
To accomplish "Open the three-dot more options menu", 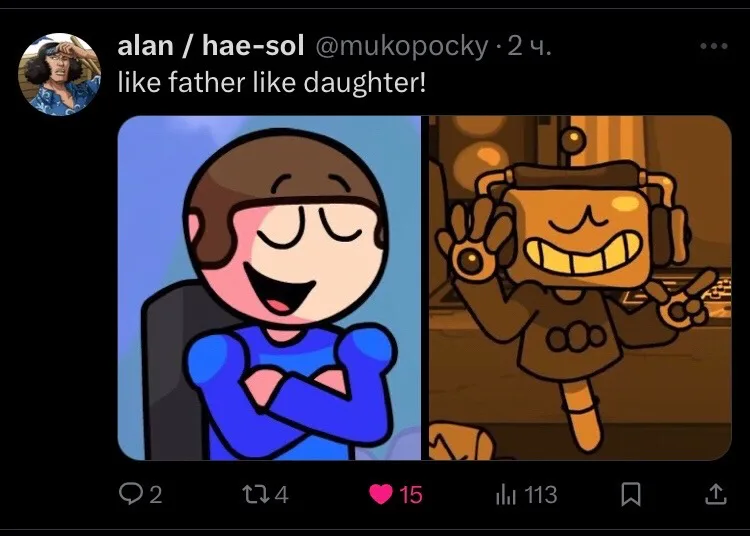I will (x=714, y=46).
